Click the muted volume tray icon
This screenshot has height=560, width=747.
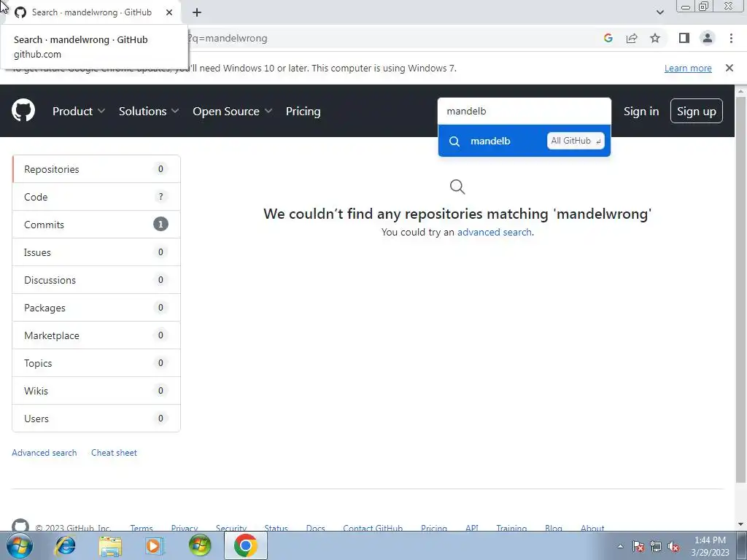pos(673,546)
